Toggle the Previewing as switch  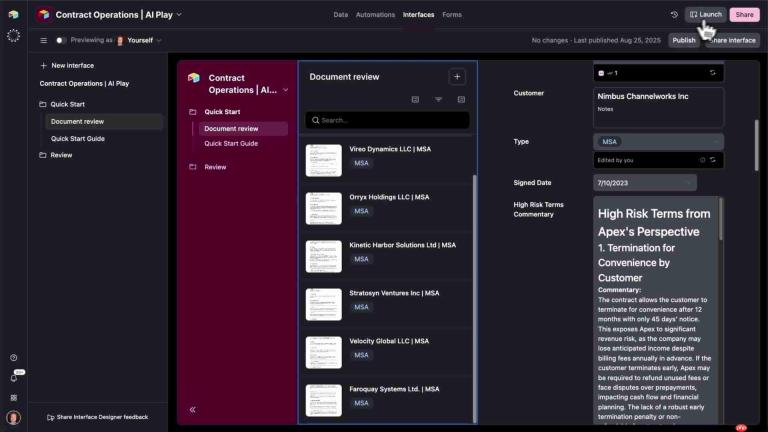point(61,40)
